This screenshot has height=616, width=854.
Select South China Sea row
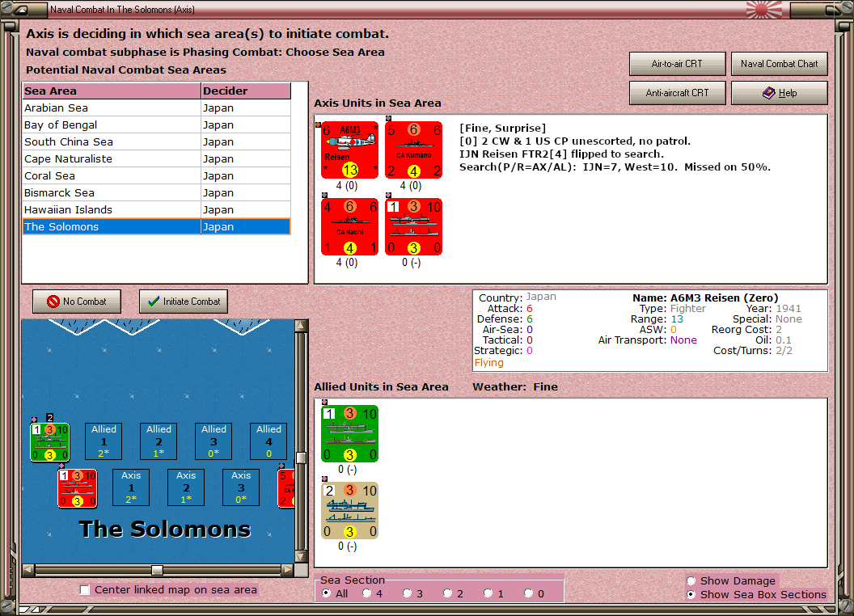[x=157, y=141]
